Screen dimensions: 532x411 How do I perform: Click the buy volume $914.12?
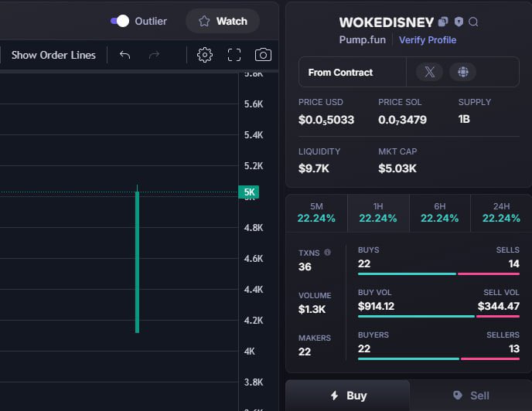click(x=376, y=306)
